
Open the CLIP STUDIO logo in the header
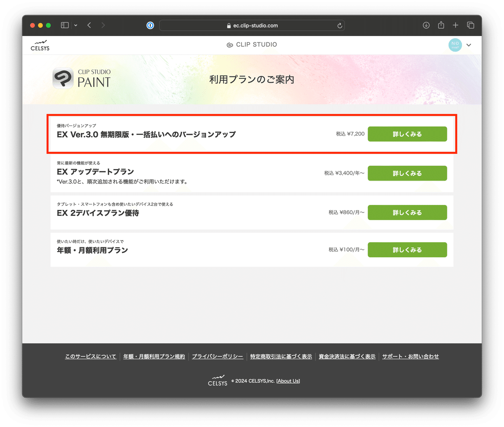tap(252, 45)
